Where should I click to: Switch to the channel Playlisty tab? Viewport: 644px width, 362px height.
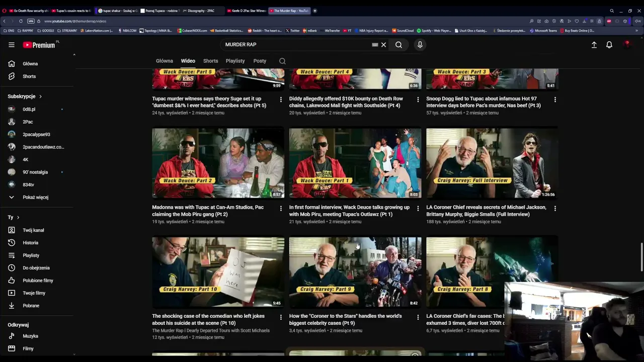click(235, 61)
